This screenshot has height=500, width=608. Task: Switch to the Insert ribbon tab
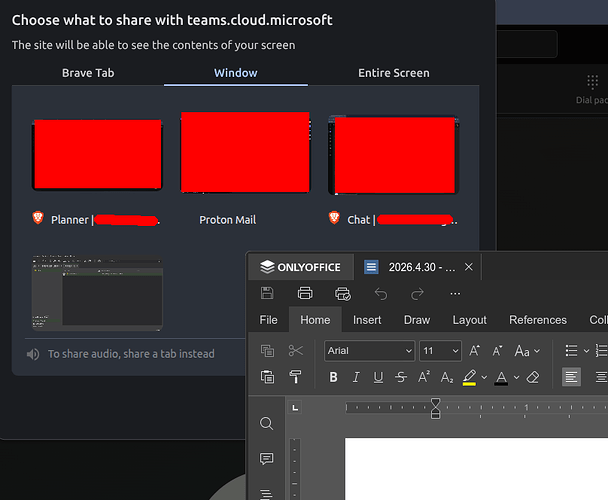click(x=367, y=320)
